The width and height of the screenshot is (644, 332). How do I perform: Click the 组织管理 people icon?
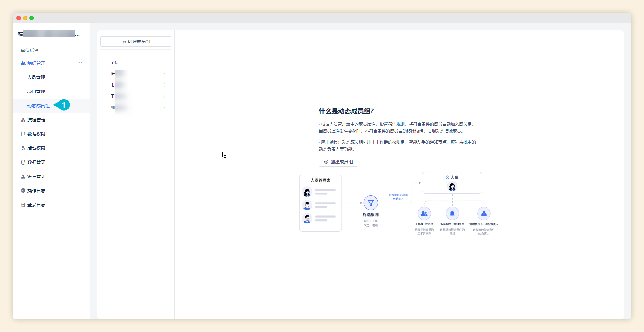point(23,63)
